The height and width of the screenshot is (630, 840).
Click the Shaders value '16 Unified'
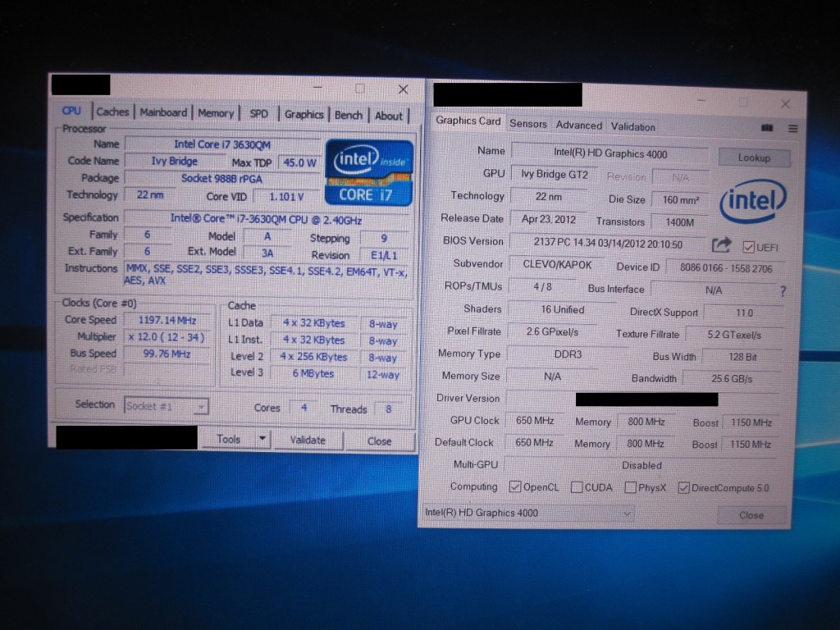pyautogui.click(x=563, y=309)
